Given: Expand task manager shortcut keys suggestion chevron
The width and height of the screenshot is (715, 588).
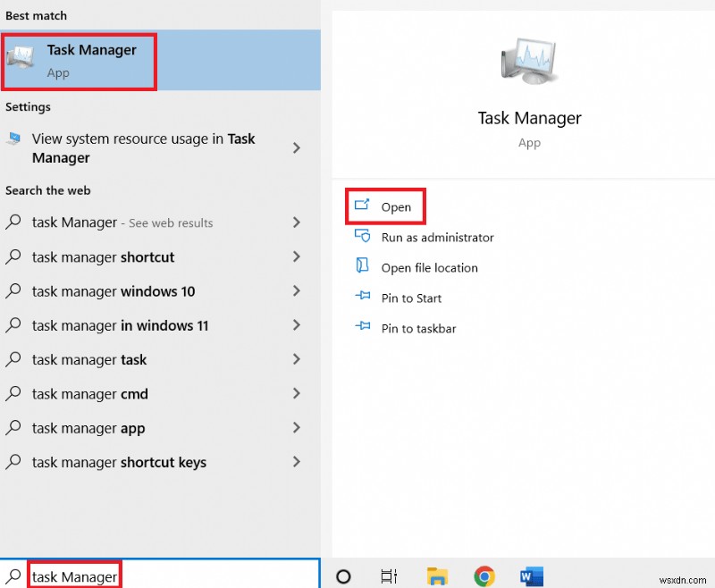Looking at the screenshot, I should (297, 462).
